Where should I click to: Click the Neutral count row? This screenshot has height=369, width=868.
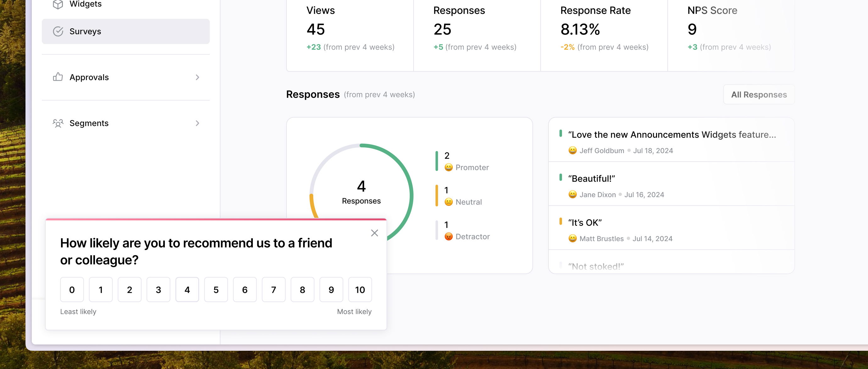coord(459,196)
